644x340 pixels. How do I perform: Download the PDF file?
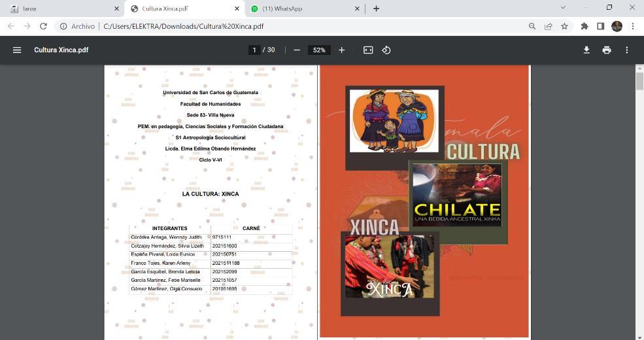pyautogui.click(x=586, y=50)
